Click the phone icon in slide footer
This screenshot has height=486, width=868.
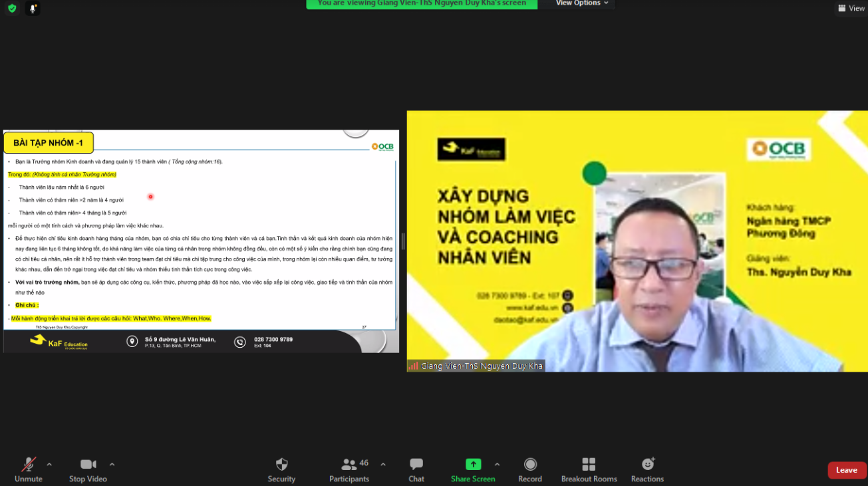[240, 342]
